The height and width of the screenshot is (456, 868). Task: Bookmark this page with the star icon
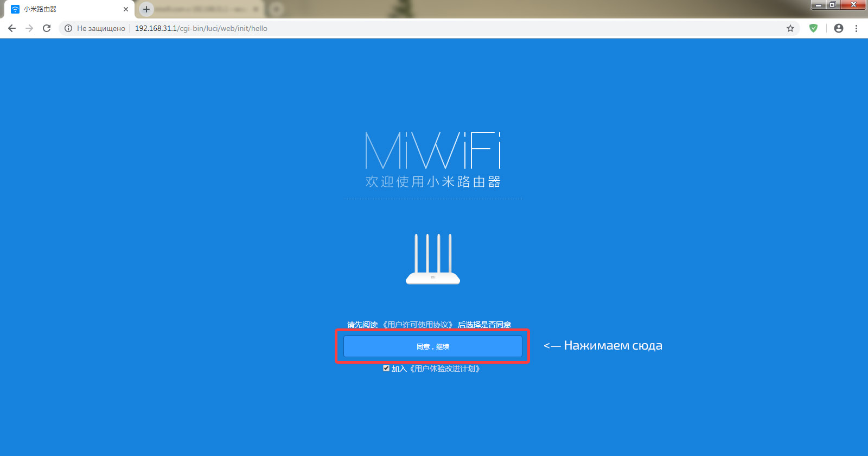pyautogui.click(x=790, y=28)
